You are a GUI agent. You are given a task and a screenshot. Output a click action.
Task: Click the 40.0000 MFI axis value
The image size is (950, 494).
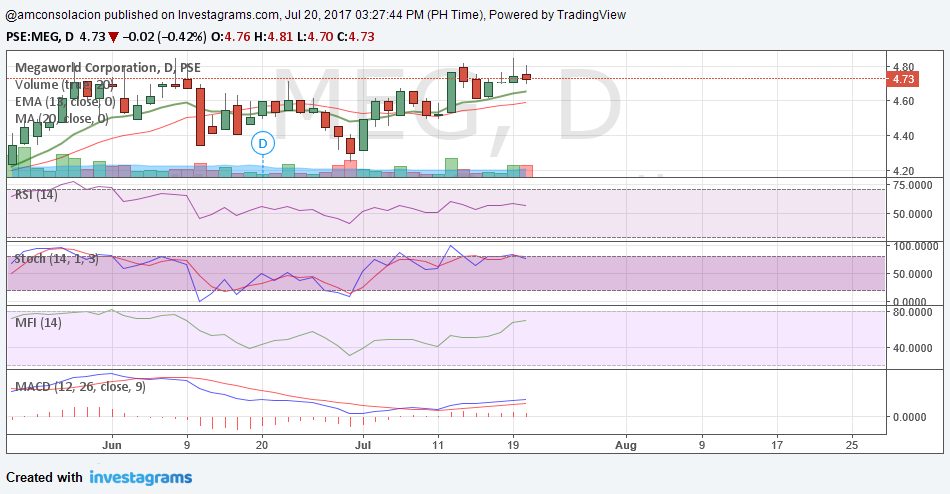click(x=912, y=348)
